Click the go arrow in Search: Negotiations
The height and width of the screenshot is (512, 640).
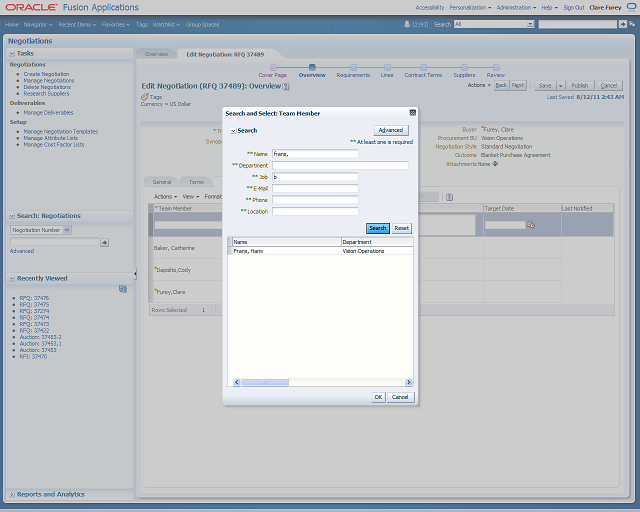tap(104, 243)
